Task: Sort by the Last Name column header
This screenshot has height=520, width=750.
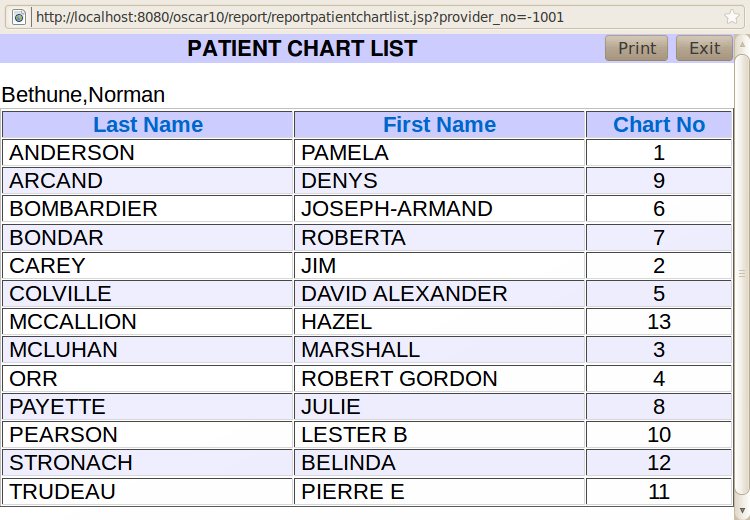Action: (148, 125)
